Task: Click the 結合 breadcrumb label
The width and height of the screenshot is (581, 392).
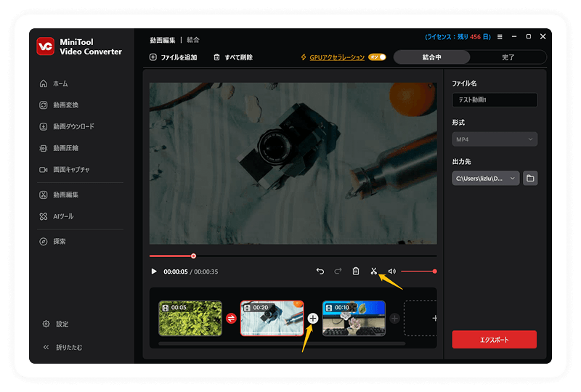Action: point(193,40)
